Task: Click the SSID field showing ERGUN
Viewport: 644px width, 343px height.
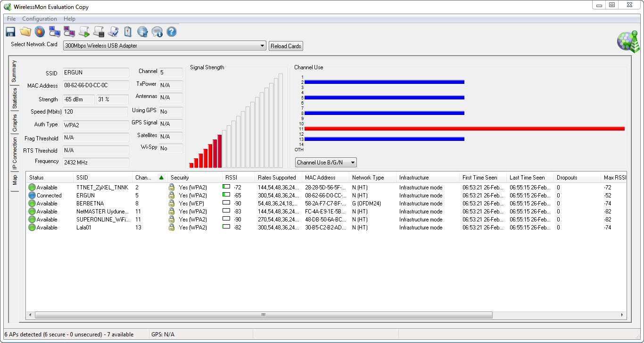Action: [96, 73]
